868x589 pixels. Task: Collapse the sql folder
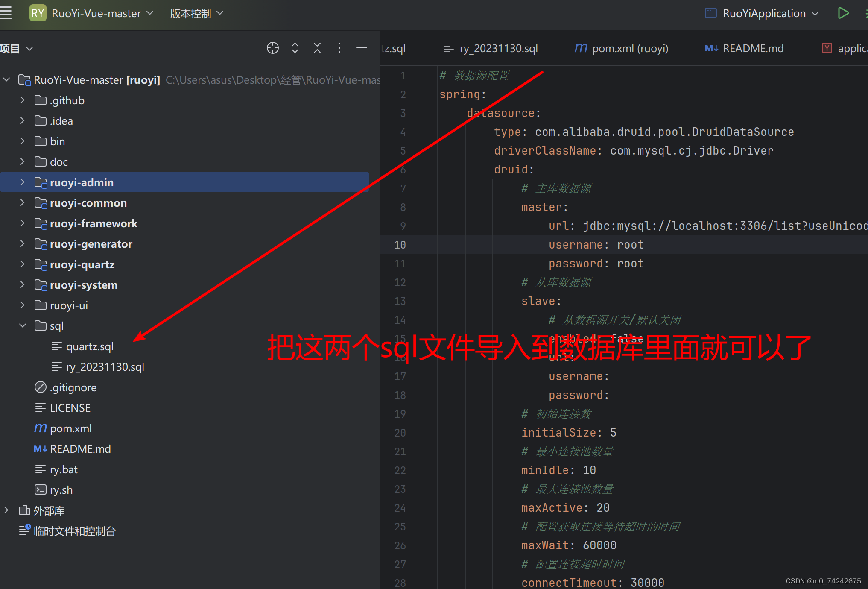point(23,326)
